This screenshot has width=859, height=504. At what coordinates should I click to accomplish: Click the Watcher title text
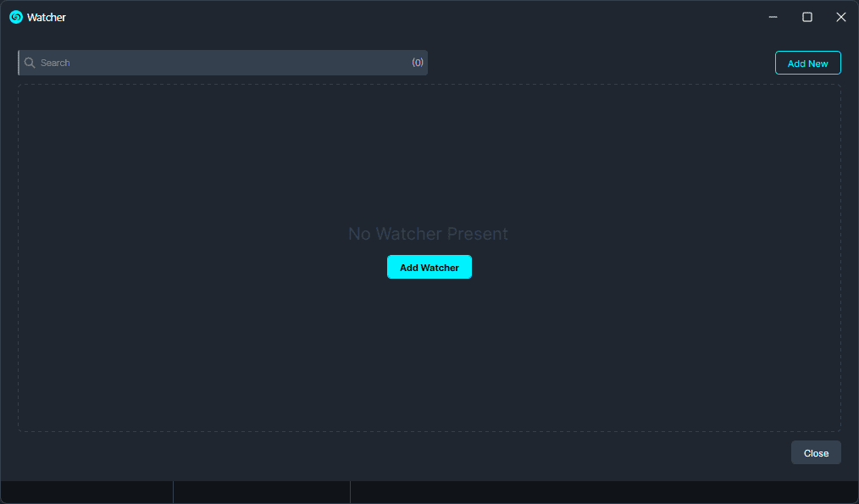coord(47,17)
